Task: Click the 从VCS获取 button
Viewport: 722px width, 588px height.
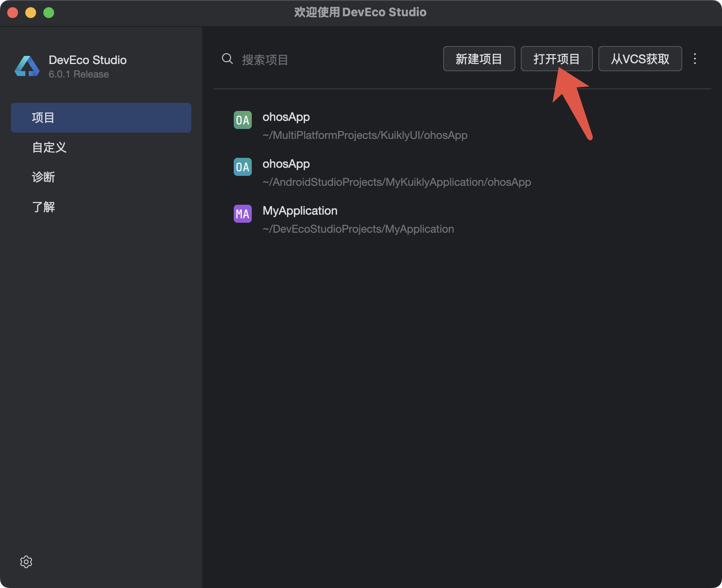Action: 640,59
